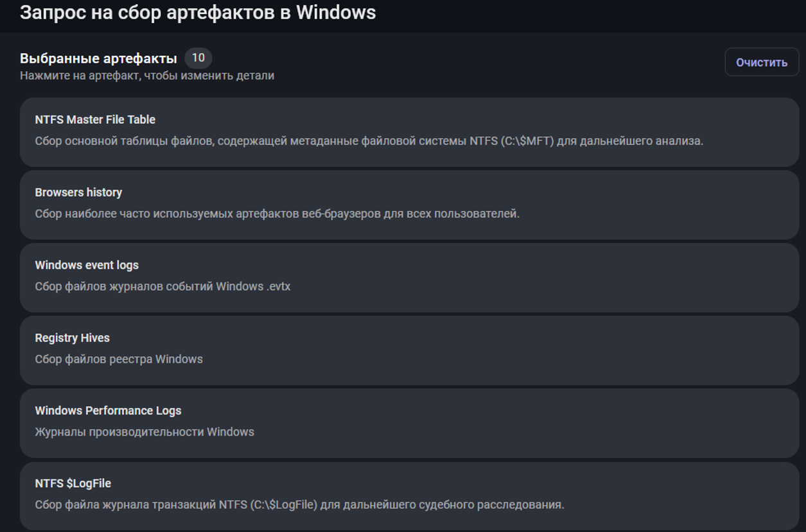806x532 pixels.
Task: Click the description under Browsers history
Action: pos(277,214)
